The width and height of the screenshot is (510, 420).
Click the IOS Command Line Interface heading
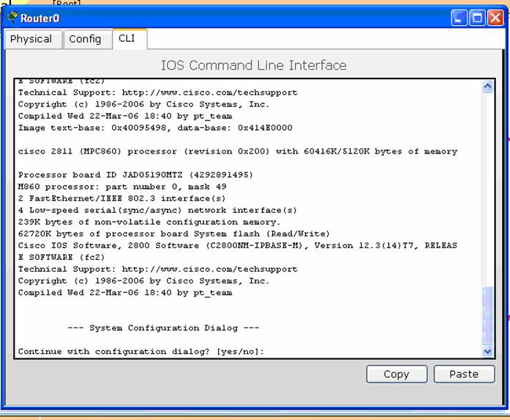click(x=253, y=65)
